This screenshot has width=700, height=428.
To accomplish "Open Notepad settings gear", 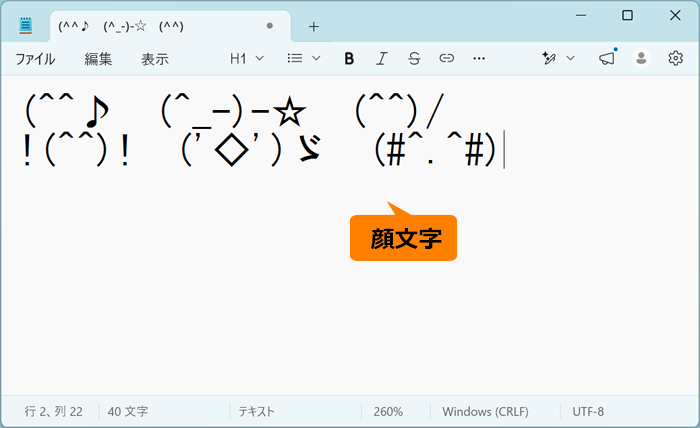I will (x=675, y=58).
